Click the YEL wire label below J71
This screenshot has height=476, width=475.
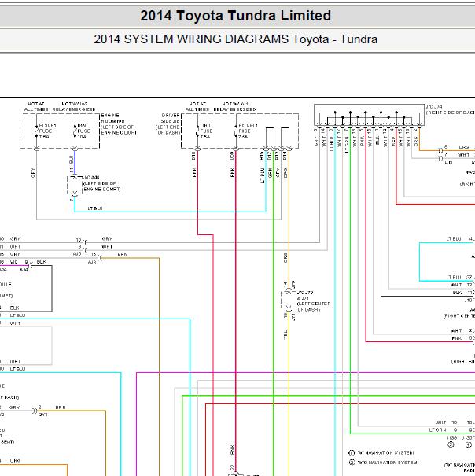(285, 335)
